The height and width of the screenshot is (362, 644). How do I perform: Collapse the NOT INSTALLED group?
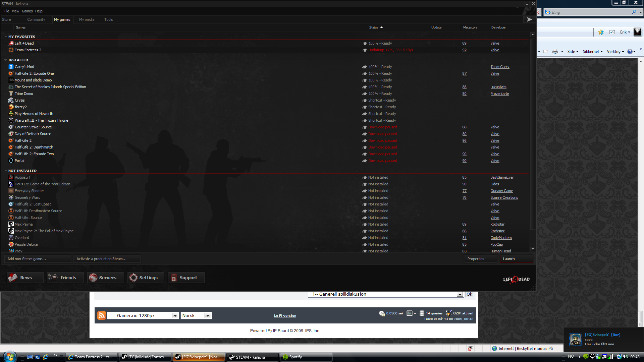click(6, 171)
